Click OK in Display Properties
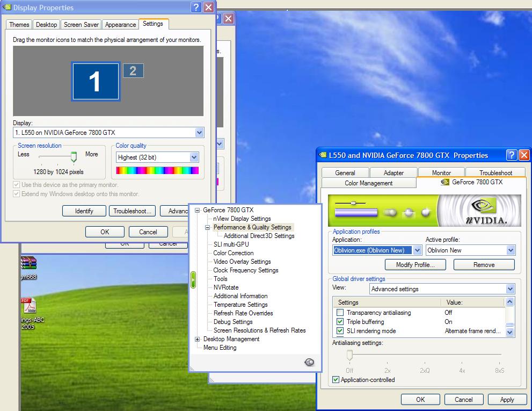 point(105,232)
